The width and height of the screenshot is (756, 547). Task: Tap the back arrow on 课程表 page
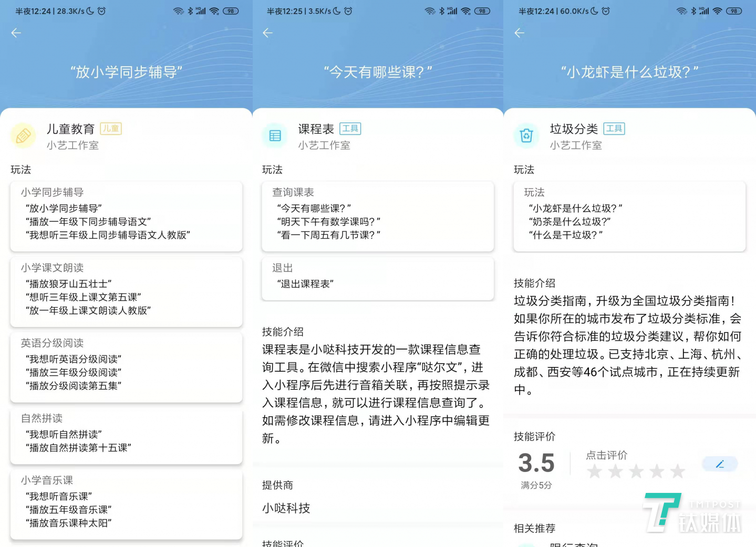267,33
